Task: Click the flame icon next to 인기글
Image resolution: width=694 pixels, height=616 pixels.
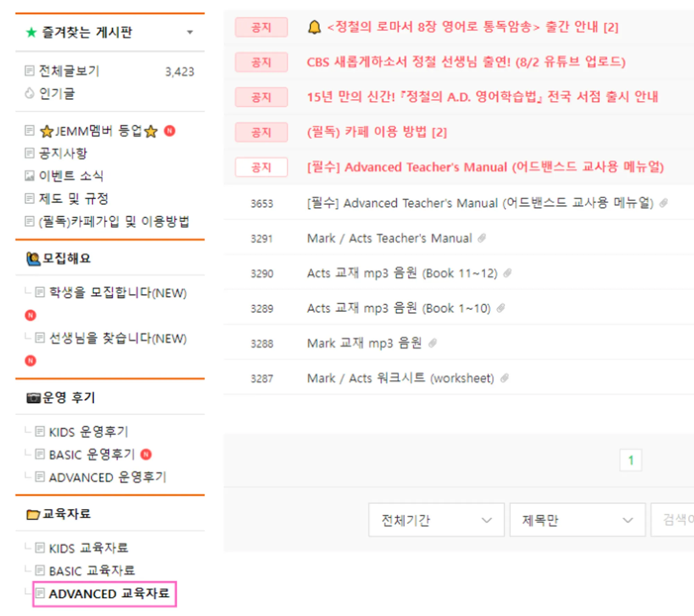Action: (x=29, y=93)
